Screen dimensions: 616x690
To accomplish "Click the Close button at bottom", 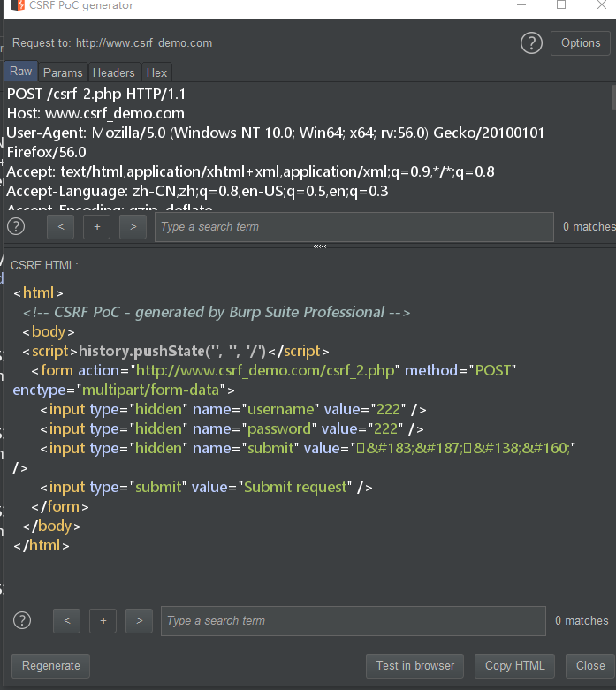I will pos(590,666).
